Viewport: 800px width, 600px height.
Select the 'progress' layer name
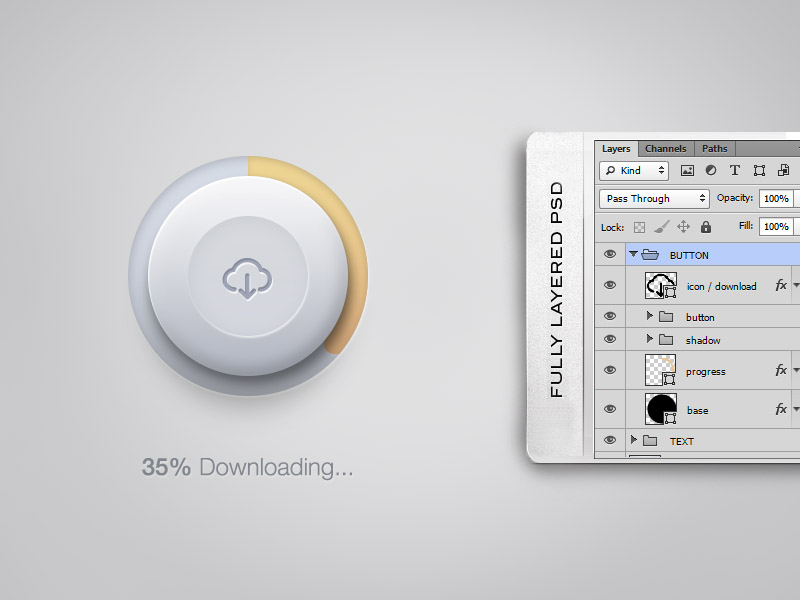coord(706,371)
